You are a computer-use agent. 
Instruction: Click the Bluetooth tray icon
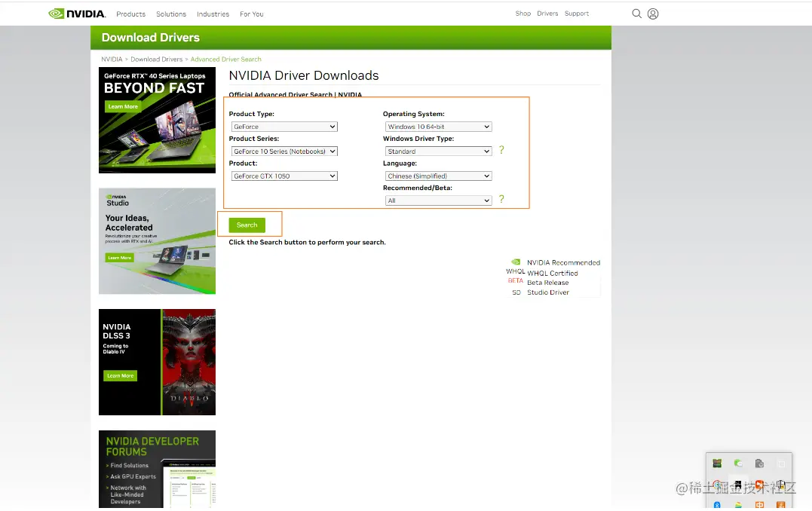(717, 504)
